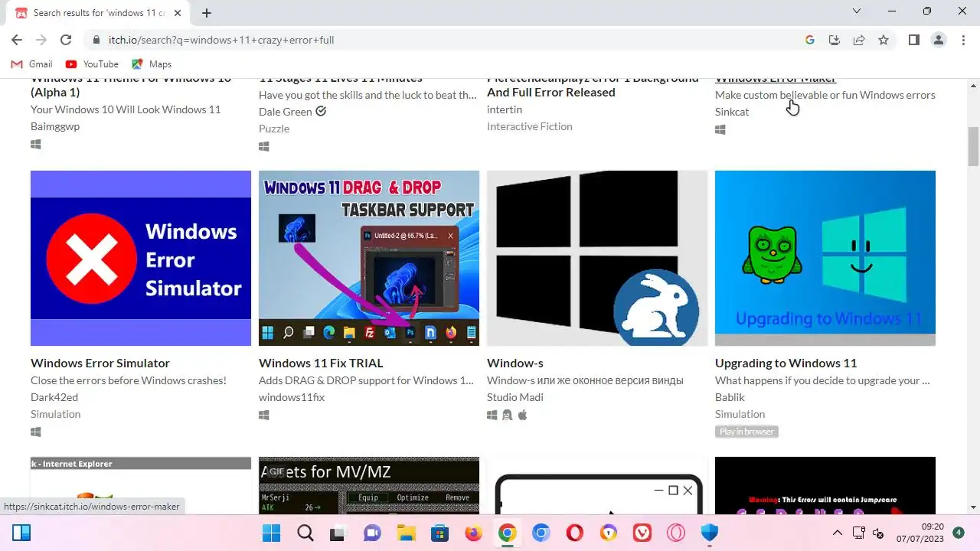Open the Chrome side panel
The height and width of the screenshot is (551, 980).
coord(914,40)
